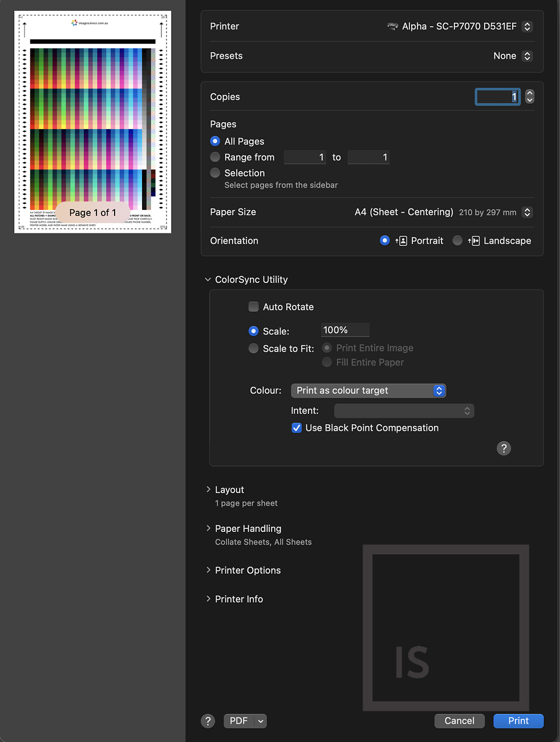Image resolution: width=560 pixels, height=742 pixels.
Task: Expand the Layout section
Action: 208,489
